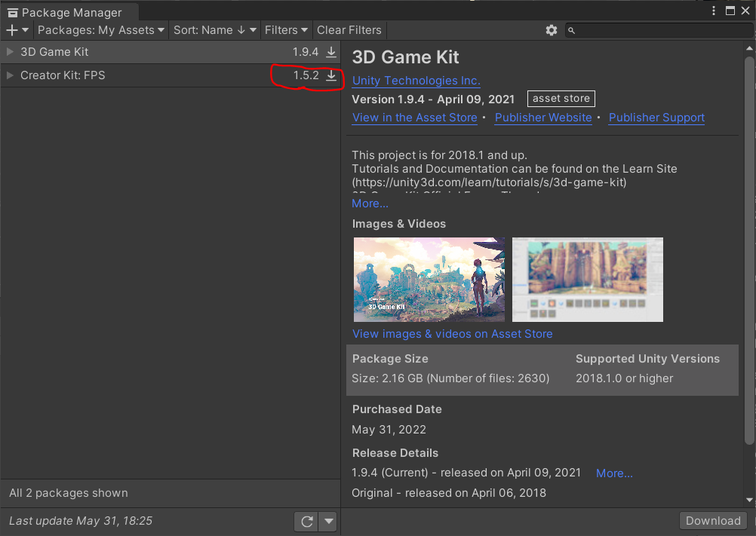Close the Package Manager window
Screen dimensions: 756x536
pyautogui.click(x=745, y=11)
